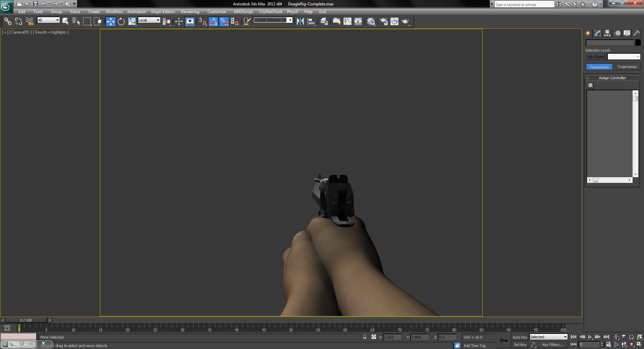Toggle the Keyboard Shortcut Override button
The height and width of the screenshot is (349, 644).
pos(190,21)
